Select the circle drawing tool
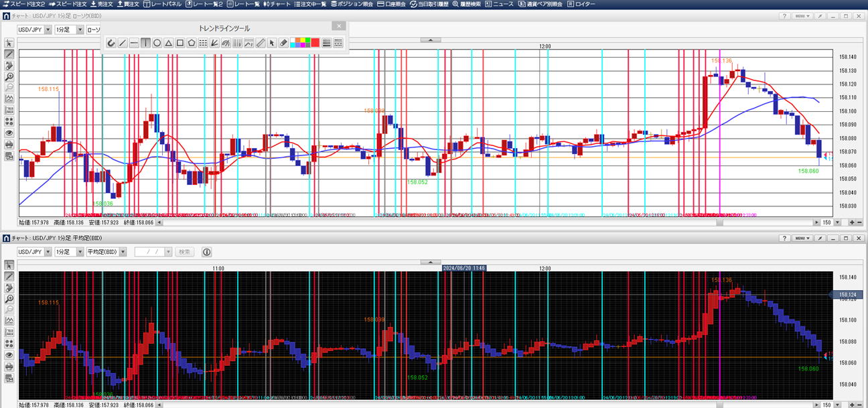 [157, 43]
